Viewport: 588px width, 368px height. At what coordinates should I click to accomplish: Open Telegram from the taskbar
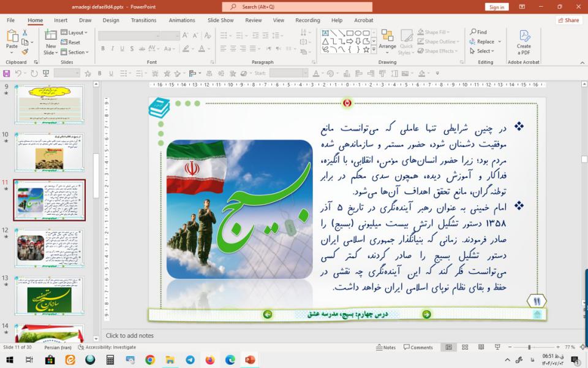pyautogui.click(x=190, y=360)
